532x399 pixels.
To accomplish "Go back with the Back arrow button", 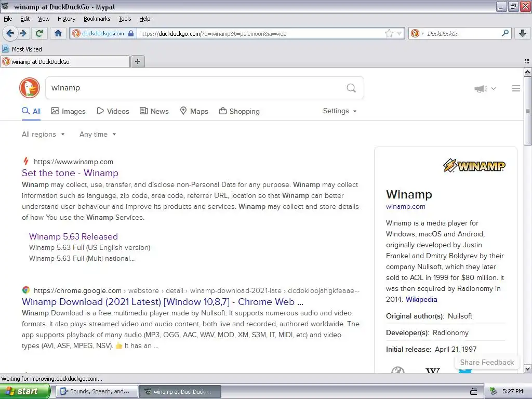I will coord(10,33).
